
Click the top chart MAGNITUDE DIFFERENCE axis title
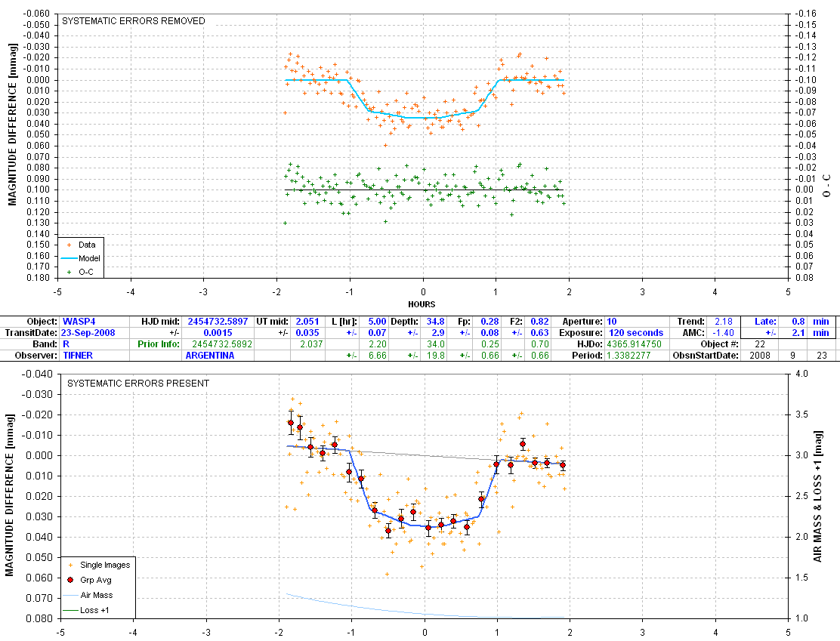point(12,125)
